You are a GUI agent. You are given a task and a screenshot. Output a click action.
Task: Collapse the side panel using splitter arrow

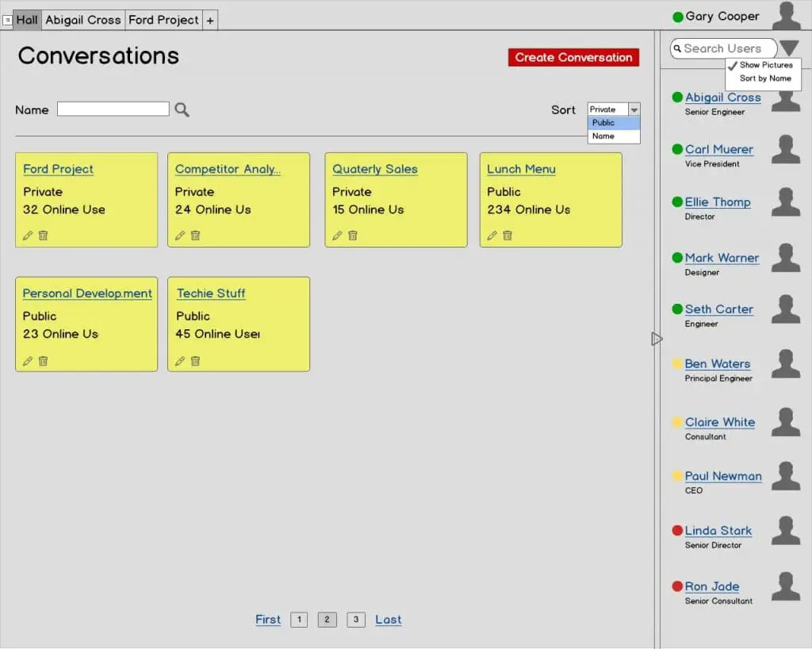tap(657, 339)
